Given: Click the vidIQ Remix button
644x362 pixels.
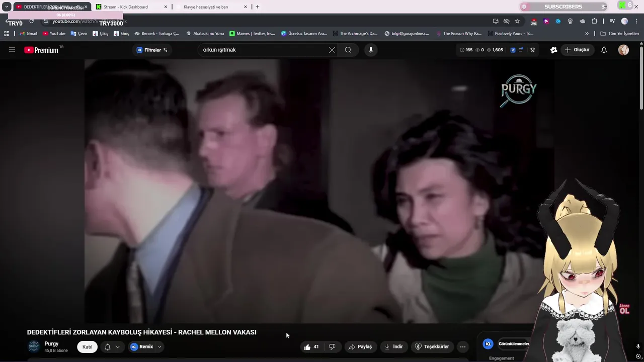Looking at the screenshot, I should (142, 347).
